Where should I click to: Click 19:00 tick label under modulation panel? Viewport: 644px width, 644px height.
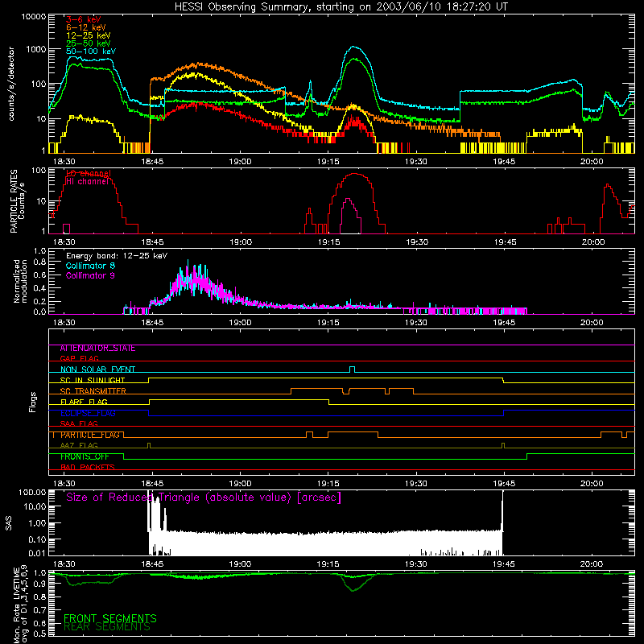[240, 323]
